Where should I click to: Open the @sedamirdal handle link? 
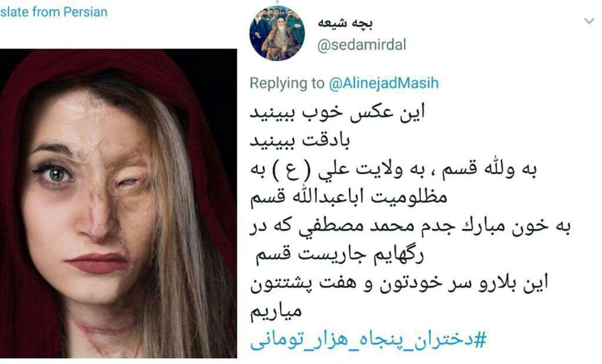coord(362,45)
